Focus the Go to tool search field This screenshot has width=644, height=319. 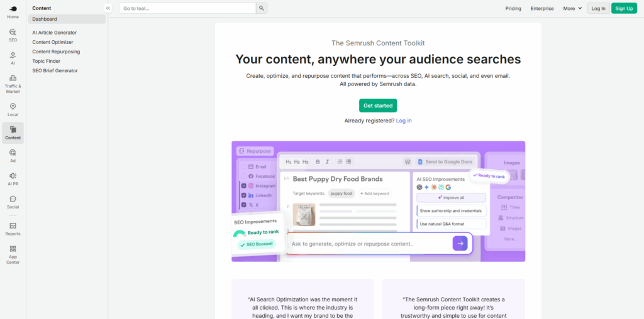pyautogui.click(x=187, y=8)
